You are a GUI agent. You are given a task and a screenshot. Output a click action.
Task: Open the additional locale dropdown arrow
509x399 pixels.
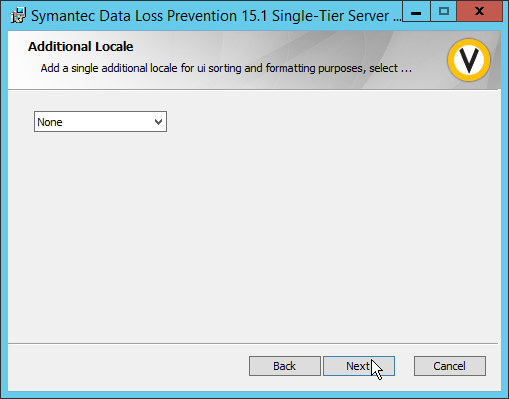tap(158, 122)
